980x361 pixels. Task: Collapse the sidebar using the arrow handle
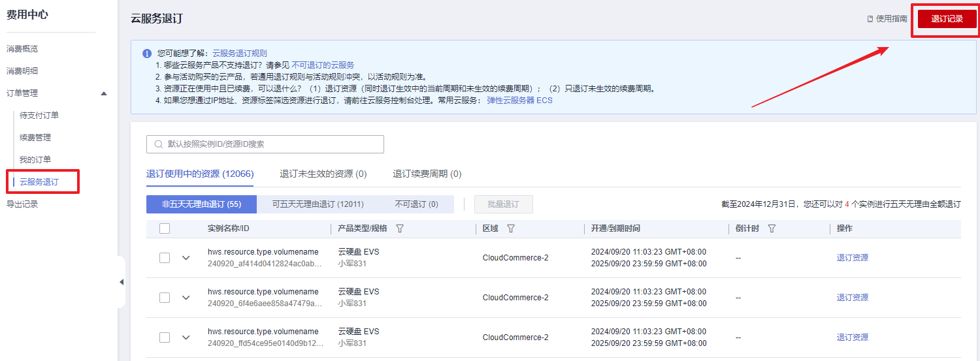coord(122,282)
